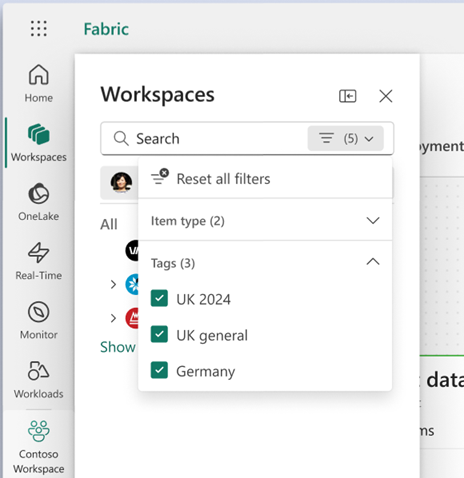Expand the red icon workspace row

[x=113, y=318]
